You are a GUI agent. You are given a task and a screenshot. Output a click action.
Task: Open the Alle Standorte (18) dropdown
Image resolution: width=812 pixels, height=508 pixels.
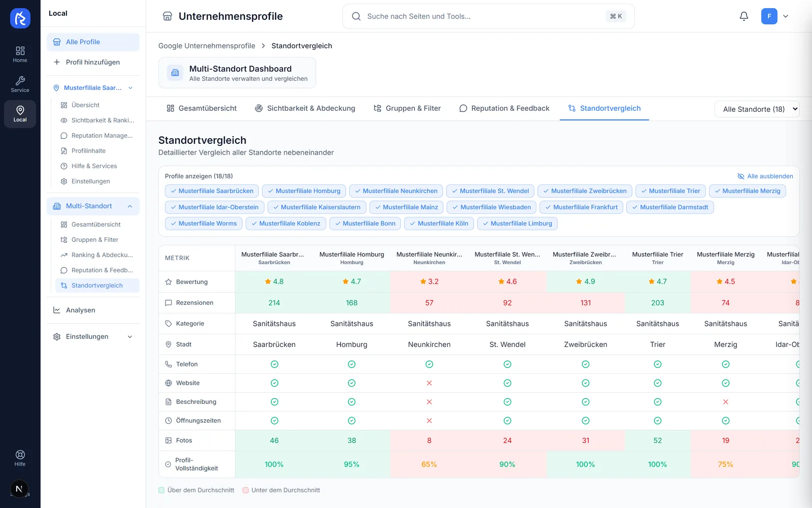(x=757, y=109)
